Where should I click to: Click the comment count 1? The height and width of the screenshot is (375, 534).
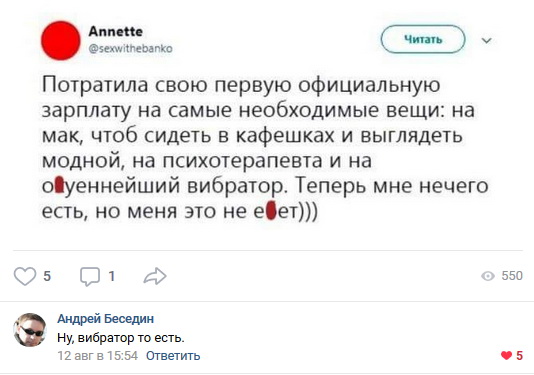coord(111,276)
